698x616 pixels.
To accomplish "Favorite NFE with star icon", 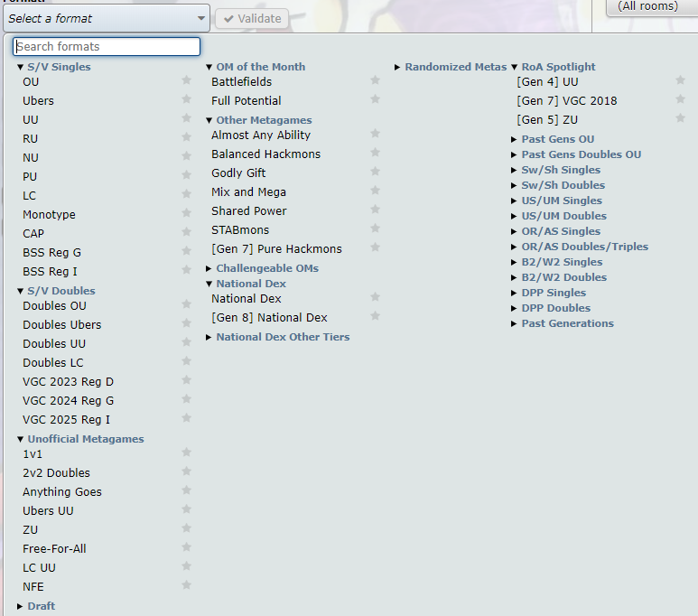I will point(187,584).
